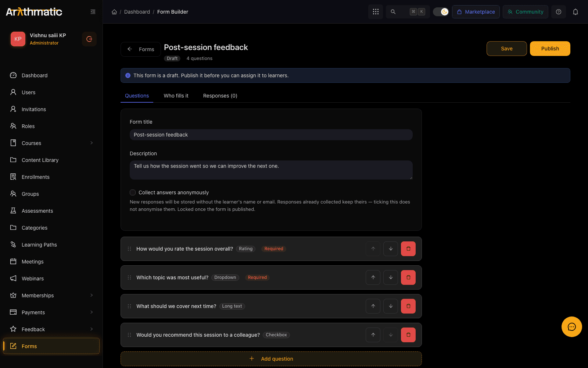Delete the 'How would you rate the session overall?' question

click(x=408, y=249)
